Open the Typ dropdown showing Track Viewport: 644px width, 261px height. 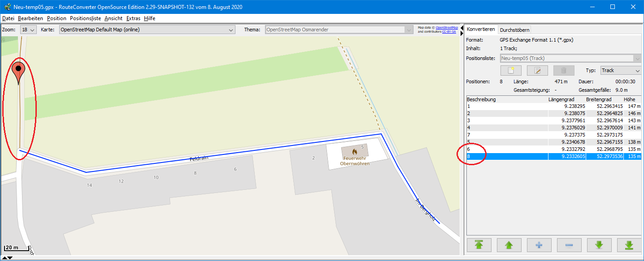[620, 70]
